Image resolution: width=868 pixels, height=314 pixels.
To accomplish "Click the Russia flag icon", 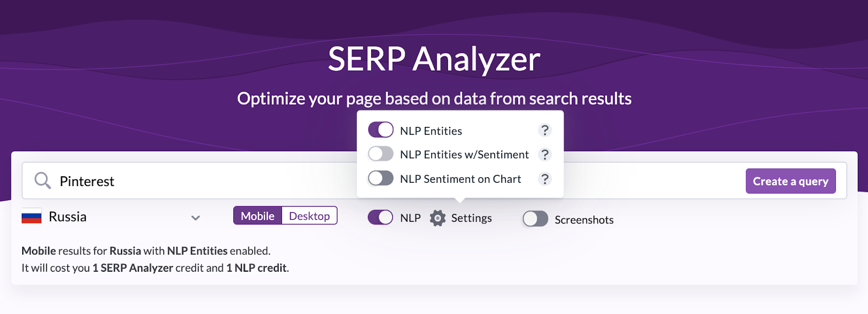I will [x=31, y=217].
